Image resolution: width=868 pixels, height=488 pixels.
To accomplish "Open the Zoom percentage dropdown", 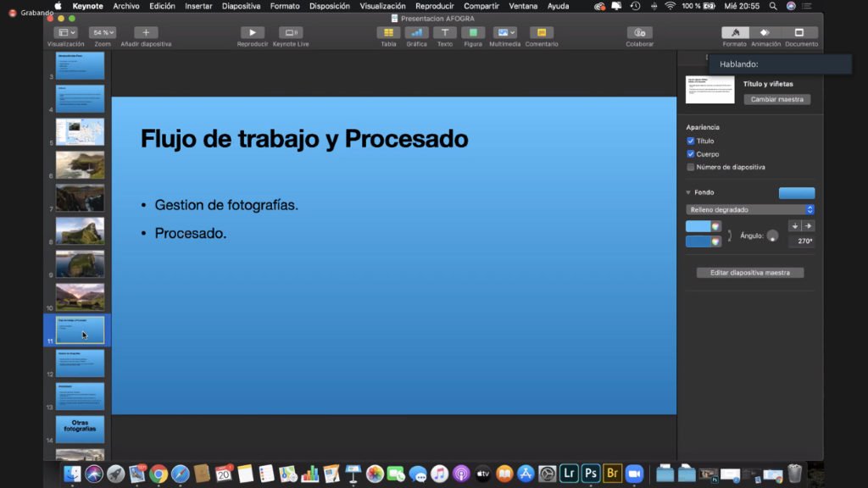I will point(103,32).
